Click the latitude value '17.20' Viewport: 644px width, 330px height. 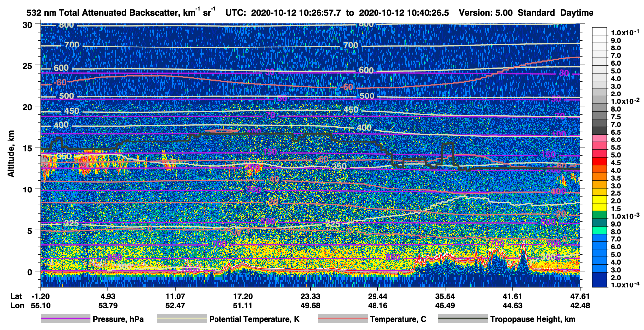coord(243,296)
